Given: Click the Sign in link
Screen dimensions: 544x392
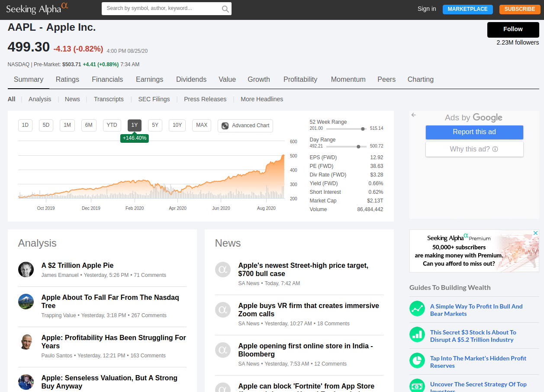Looking at the screenshot, I should tap(427, 9).
